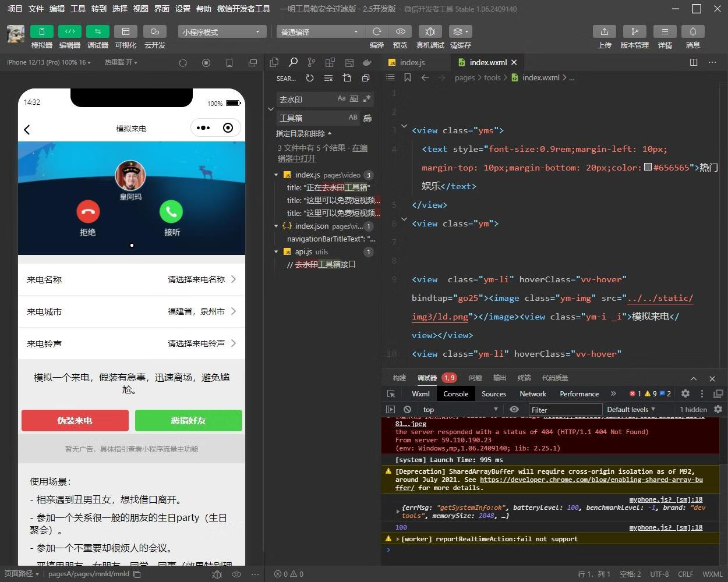Click the console Filter input field
This screenshot has height=582, width=728.
pos(565,409)
